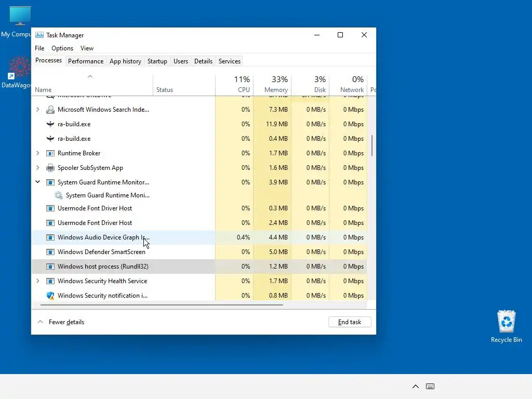This screenshot has height=399, width=532.
Task: Open the View menu
Action: coord(87,48)
